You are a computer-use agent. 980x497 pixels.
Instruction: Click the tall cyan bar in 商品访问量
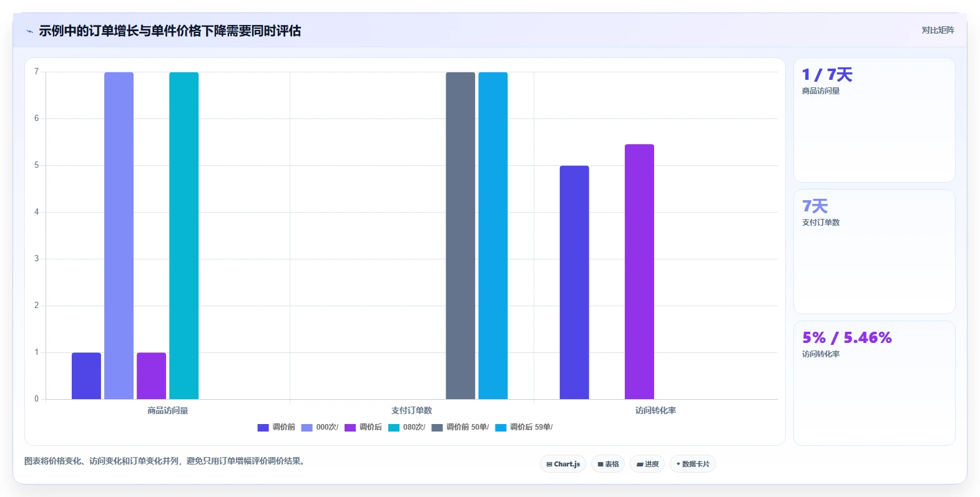[x=184, y=236]
